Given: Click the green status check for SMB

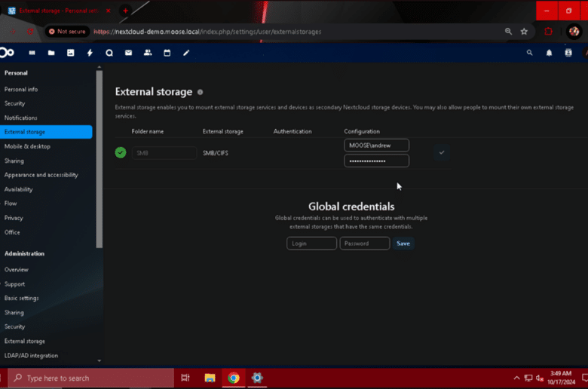Looking at the screenshot, I should [121, 153].
